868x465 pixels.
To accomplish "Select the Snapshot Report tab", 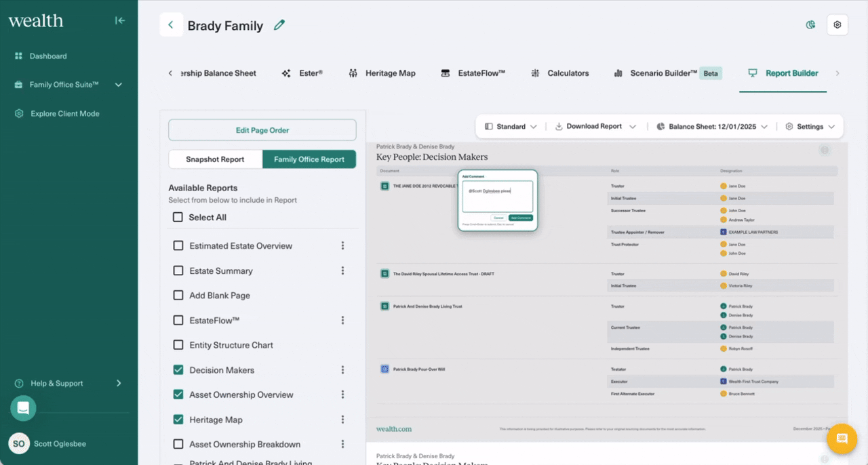I will [215, 159].
